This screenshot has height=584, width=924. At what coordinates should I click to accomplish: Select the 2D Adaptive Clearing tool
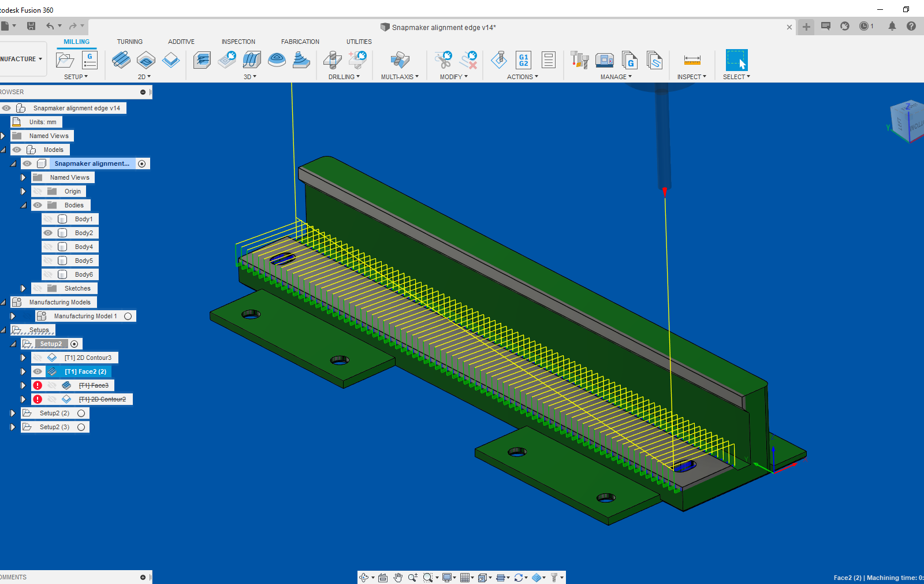(x=121, y=60)
